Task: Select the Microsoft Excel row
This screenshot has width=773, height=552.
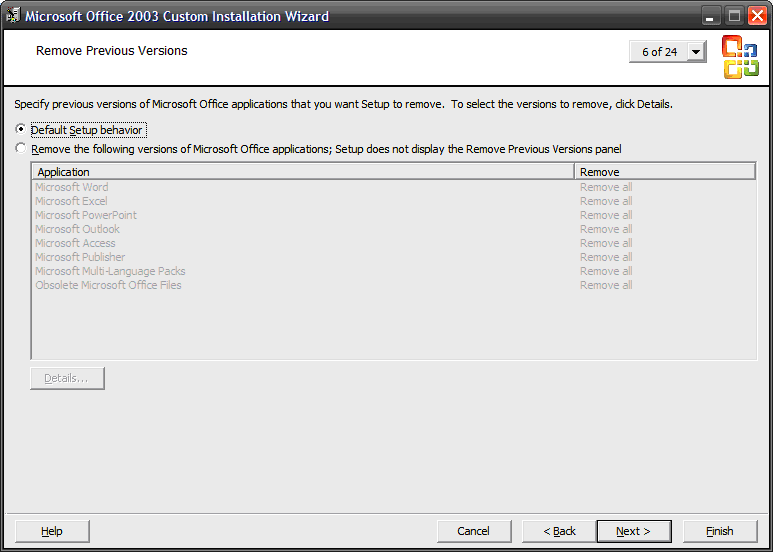Action: coord(71,201)
